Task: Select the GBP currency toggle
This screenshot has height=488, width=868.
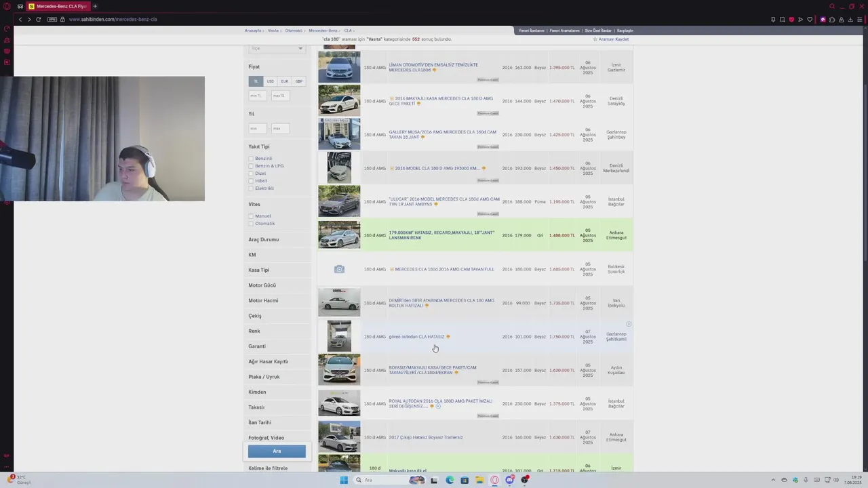Action: (298, 81)
